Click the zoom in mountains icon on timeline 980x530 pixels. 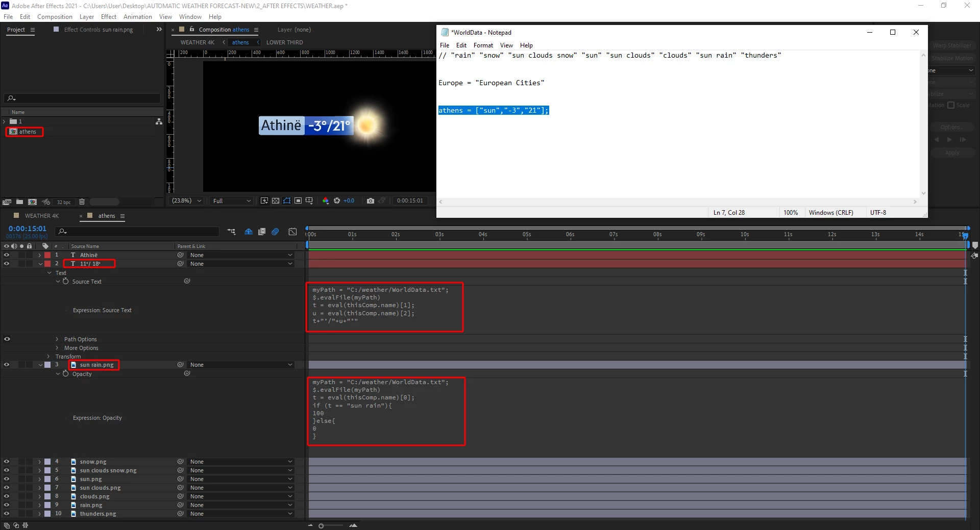pyautogui.click(x=353, y=525)
